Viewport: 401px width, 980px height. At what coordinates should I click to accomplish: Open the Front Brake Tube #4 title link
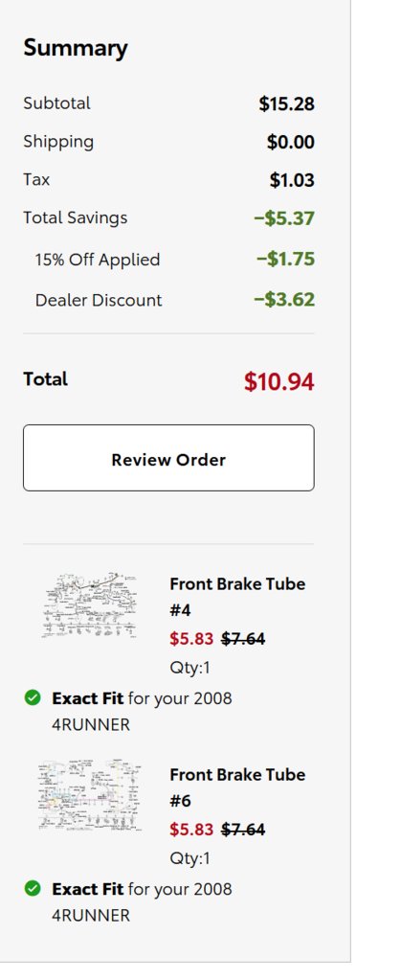pyautogui.click(x=237, y=597)
